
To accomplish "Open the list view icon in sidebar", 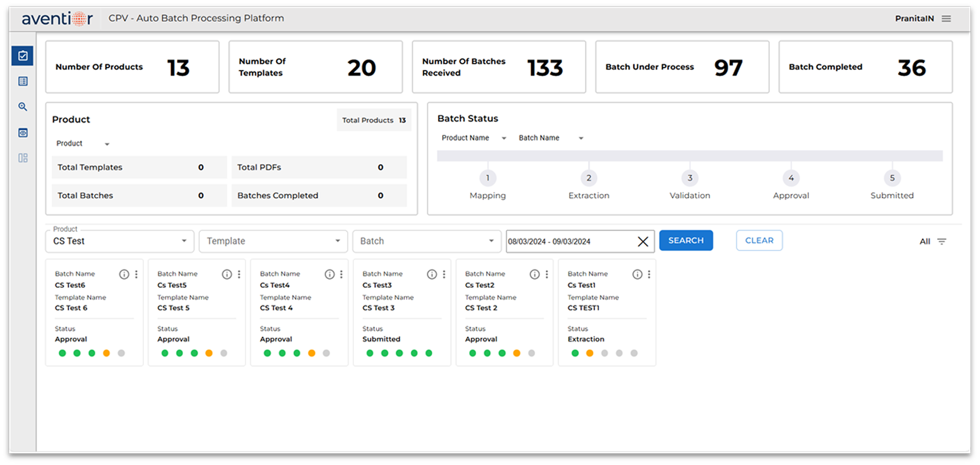I will click(22, 81).
